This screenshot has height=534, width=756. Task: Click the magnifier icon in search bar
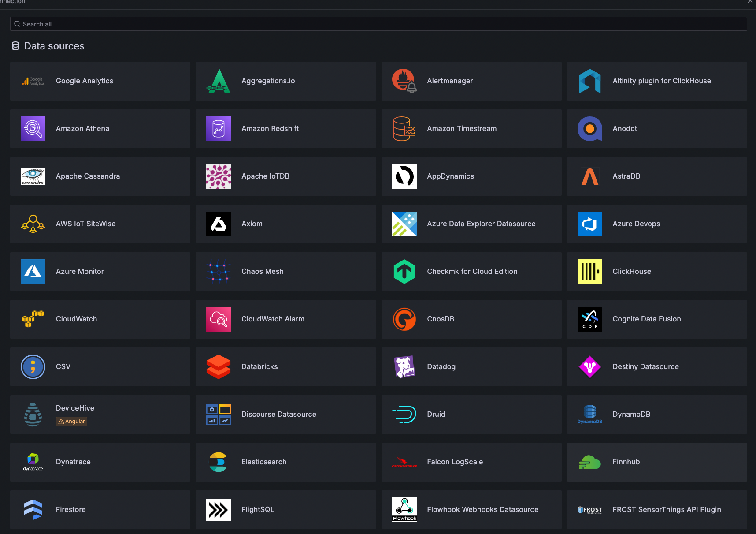click(x=17, y=24)
